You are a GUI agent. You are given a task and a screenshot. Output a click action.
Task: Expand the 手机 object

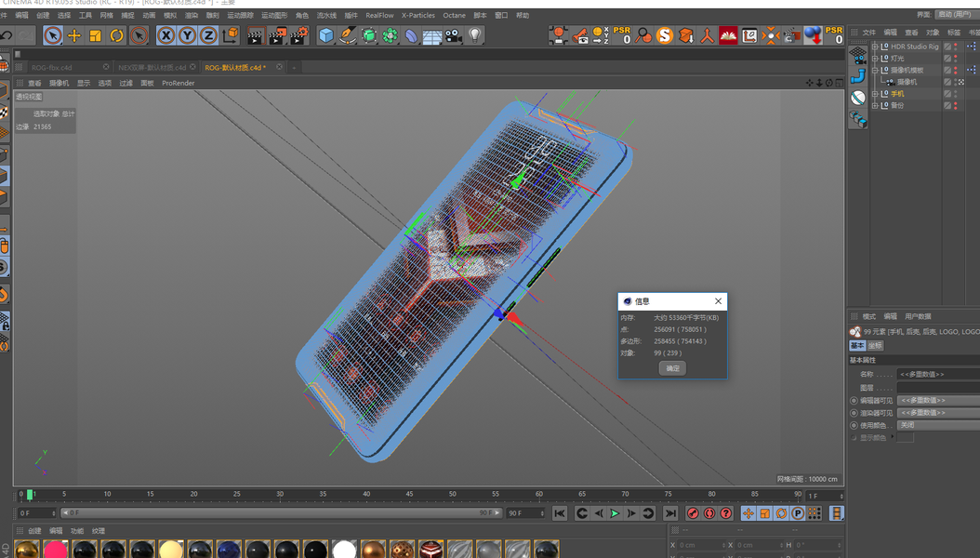click(875, 94)
